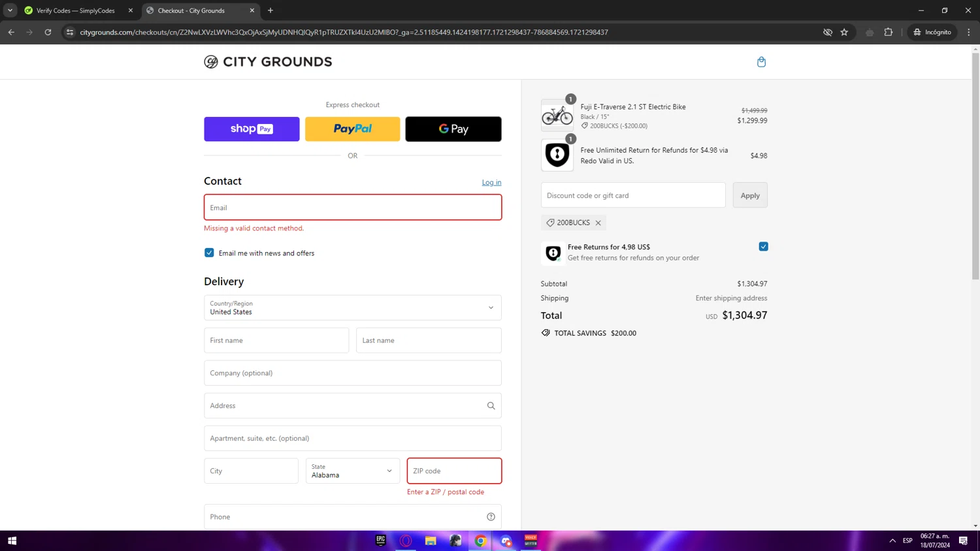Switch to the Verify Codes SimplyCodes tab
The width and height of the screenshot is (980, 551).
pyautogui.click(x=75, y=10)
